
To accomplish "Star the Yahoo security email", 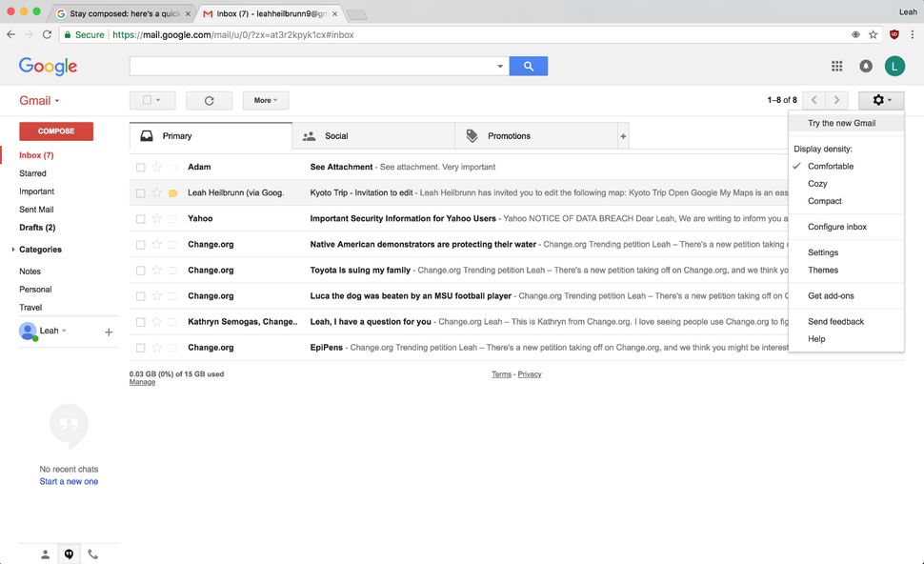I will coord(158,218).
